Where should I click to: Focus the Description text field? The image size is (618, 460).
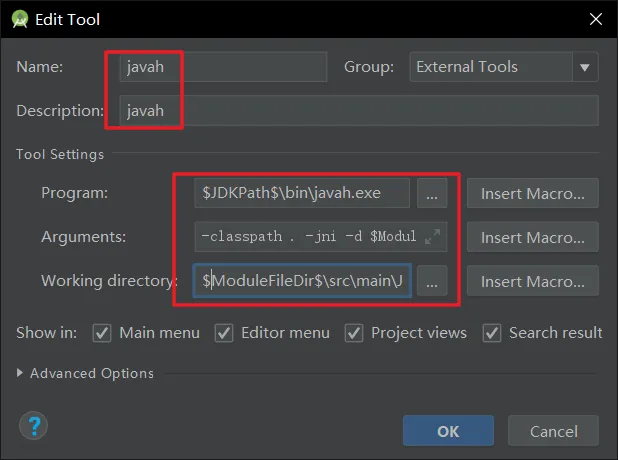tap(358, 111)
